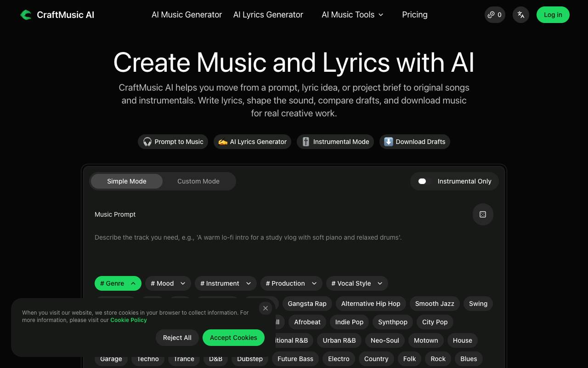
Task: Collapse the # Genre tag group
Action: click(118, 283)
